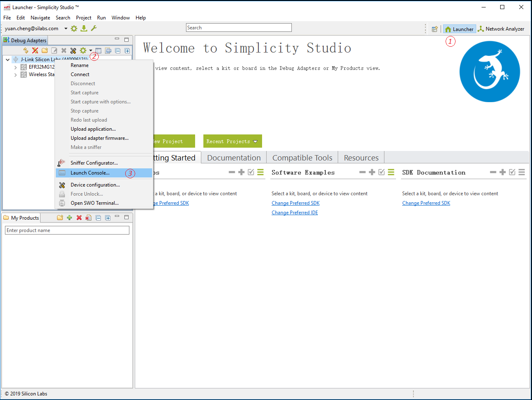Click the Enter product name field
Screen dimensions: 532x400
pos(67,230)
